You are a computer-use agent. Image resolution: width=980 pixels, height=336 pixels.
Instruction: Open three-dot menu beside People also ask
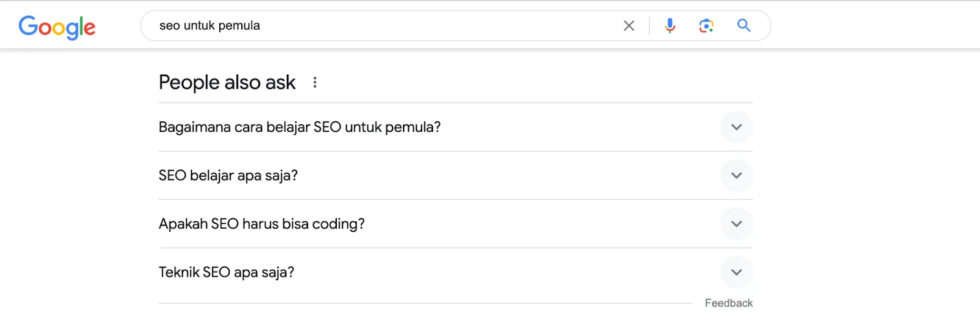tap(315, 82)
